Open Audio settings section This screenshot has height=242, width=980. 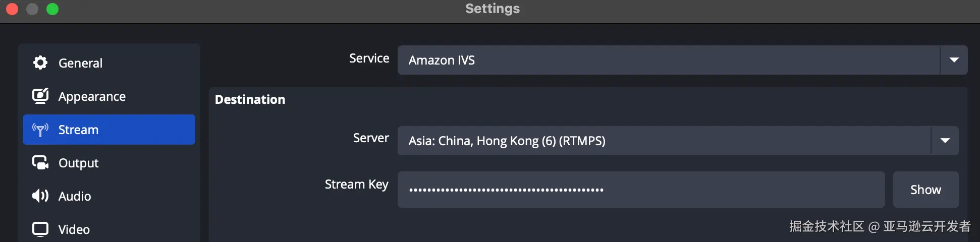75,196
